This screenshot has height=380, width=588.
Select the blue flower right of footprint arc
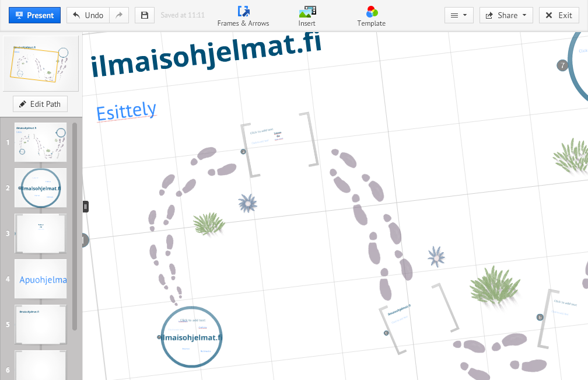click(436, 257)
